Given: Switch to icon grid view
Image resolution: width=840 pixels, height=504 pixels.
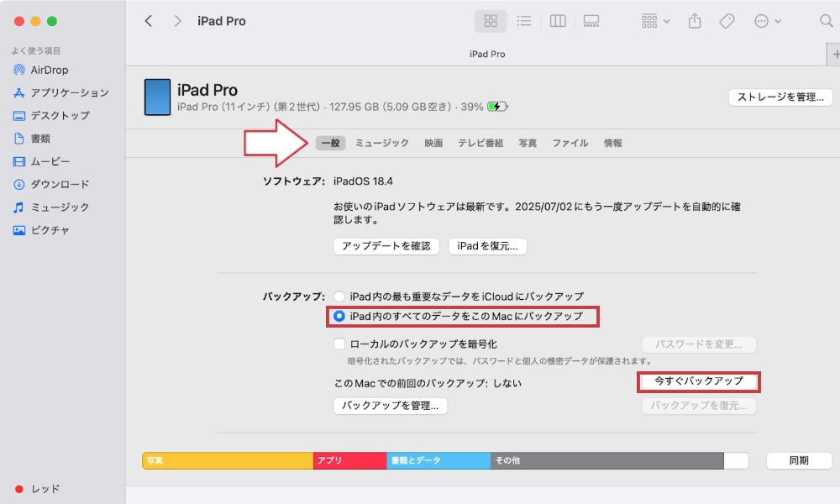Looking at the screenshot, I should [x=491, y=21].
